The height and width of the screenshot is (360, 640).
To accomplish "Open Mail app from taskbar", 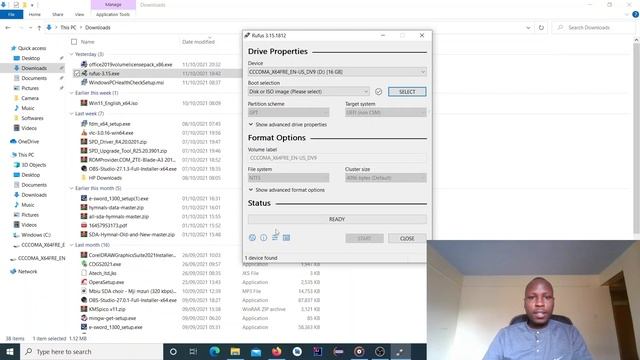I will pyautogui.click(x=256, y=351).
